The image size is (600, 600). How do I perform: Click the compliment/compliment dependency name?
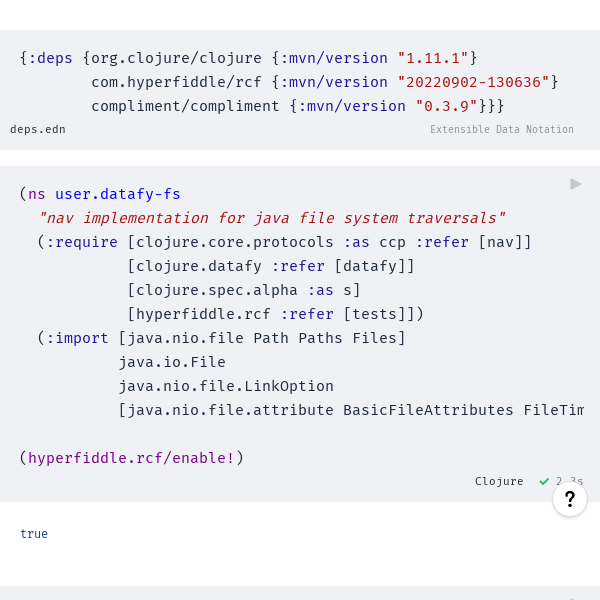pos(185,106)
